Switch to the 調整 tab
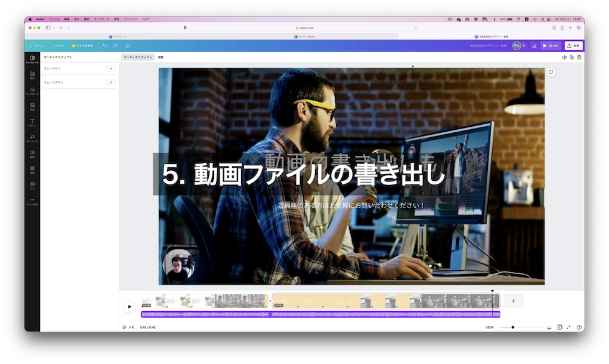Screen dimensions: 609x364 click(x=160, y=57)
